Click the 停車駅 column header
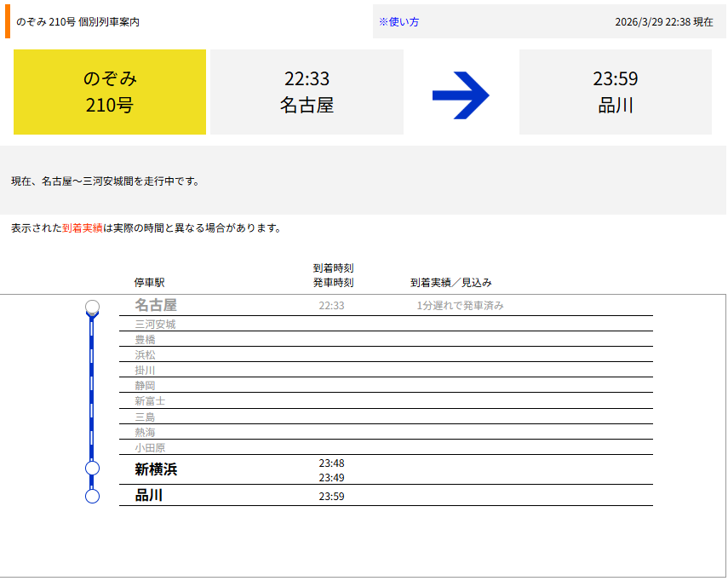The height and width of the screenshot is (581, 728). [x=150, y=282]
